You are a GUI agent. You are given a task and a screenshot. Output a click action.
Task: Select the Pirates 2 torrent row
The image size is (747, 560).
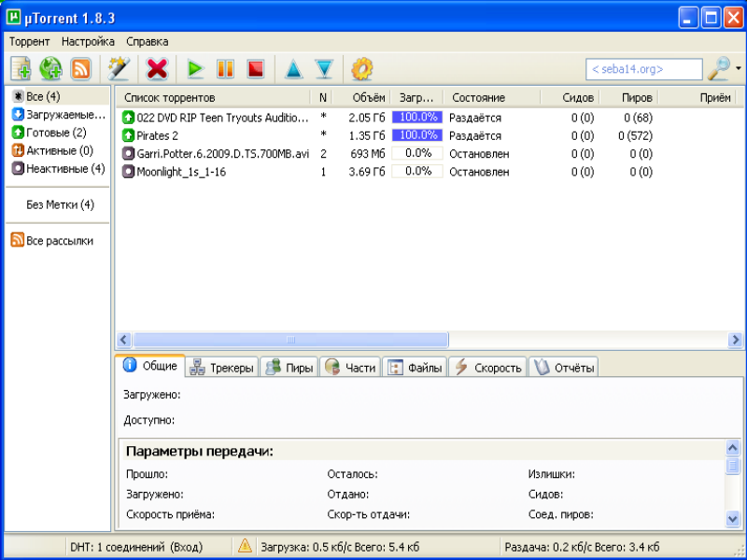click(x=429, y=135)
